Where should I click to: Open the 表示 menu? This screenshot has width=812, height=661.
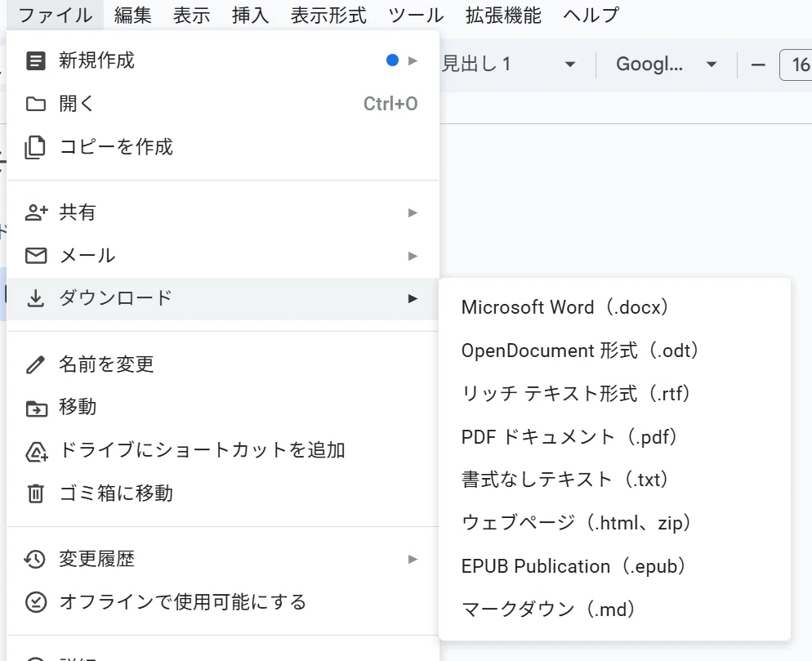[x=192, y=15]
